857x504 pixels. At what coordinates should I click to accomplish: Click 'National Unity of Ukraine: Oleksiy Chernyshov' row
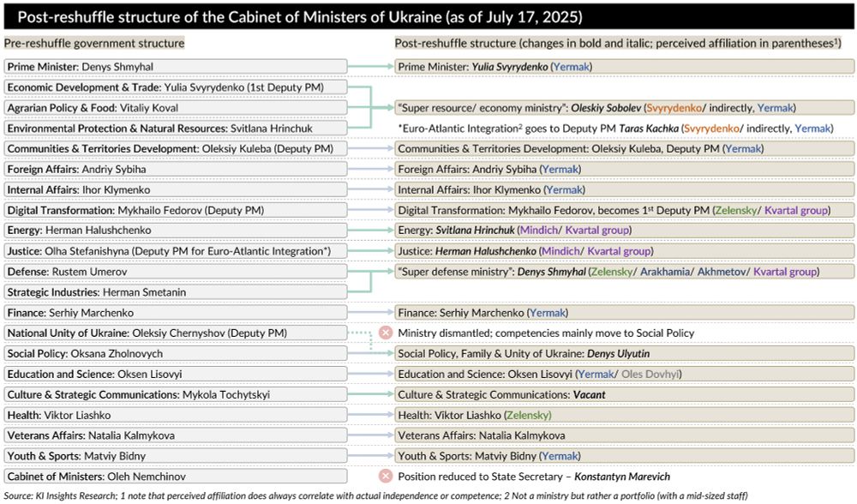176,333
